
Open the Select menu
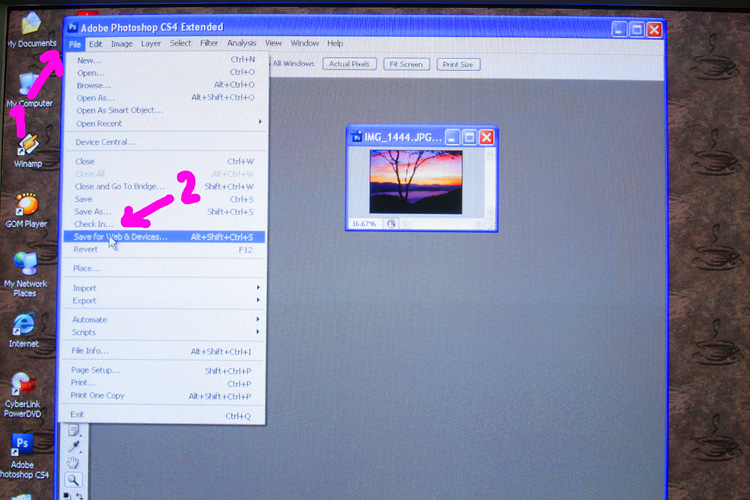180,43
